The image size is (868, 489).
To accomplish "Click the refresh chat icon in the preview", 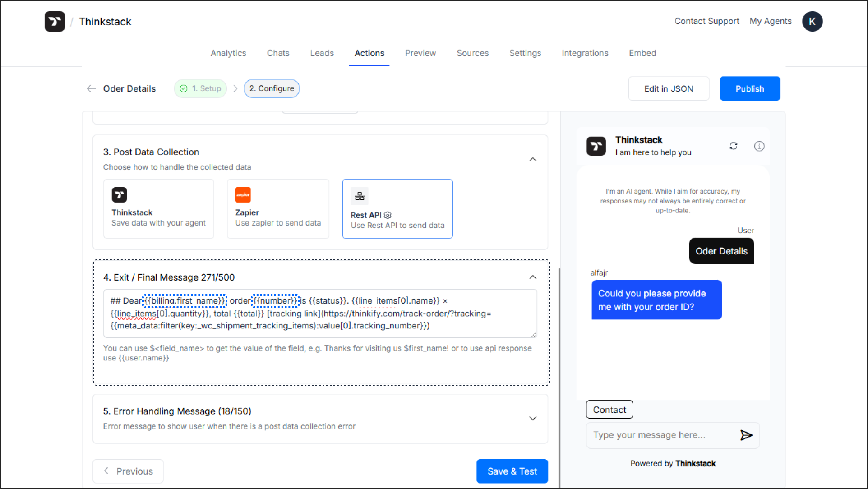I will point(733,146).
